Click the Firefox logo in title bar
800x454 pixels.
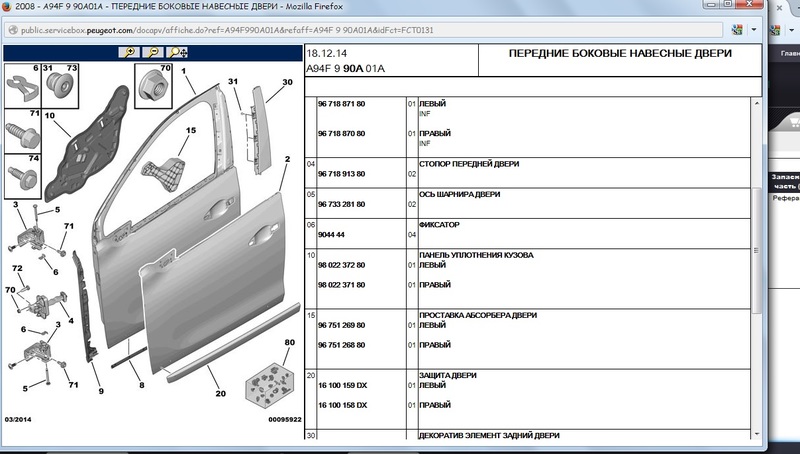pyautogui.click(x=7, y=7)
